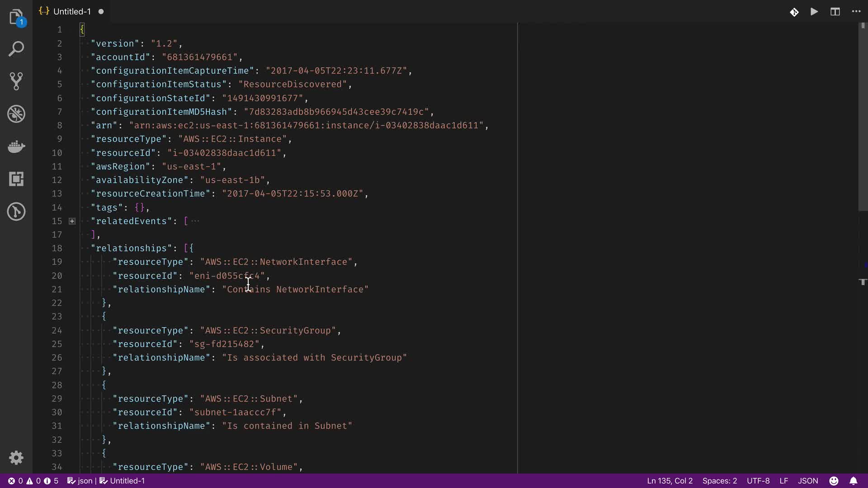This screenshot has height=488, width=868.
Task: Open the notifications bell
Action: point(853,481)
